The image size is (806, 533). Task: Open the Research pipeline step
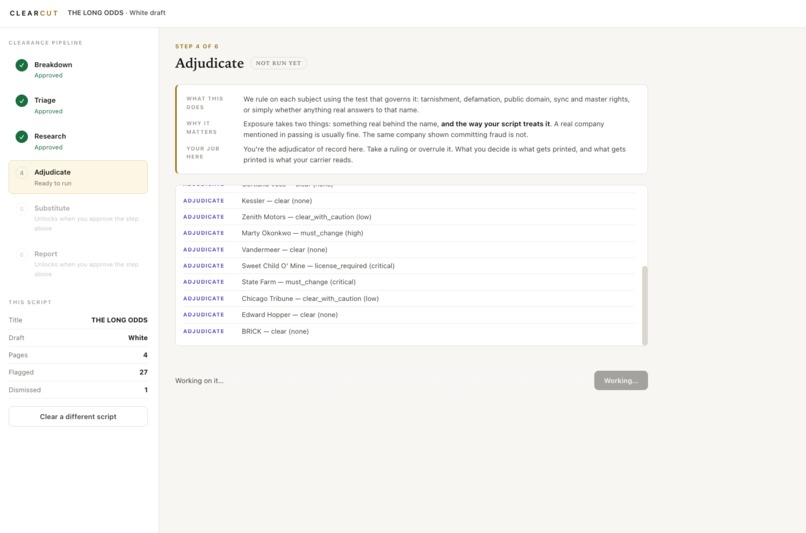(x=78, y=141)
